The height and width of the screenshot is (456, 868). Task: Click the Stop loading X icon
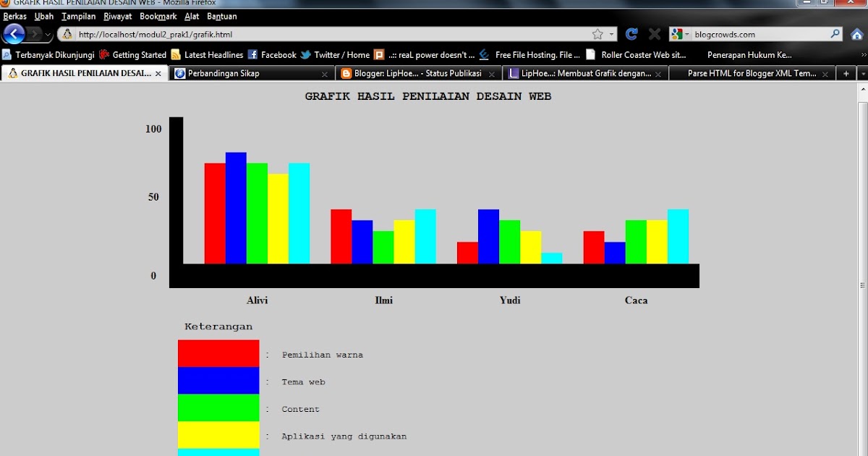click(x=654, y=34)
